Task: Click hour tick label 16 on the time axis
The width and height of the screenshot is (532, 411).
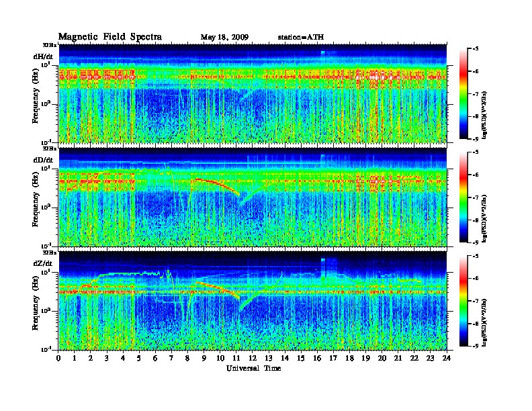Action: (x=317, y=358)
